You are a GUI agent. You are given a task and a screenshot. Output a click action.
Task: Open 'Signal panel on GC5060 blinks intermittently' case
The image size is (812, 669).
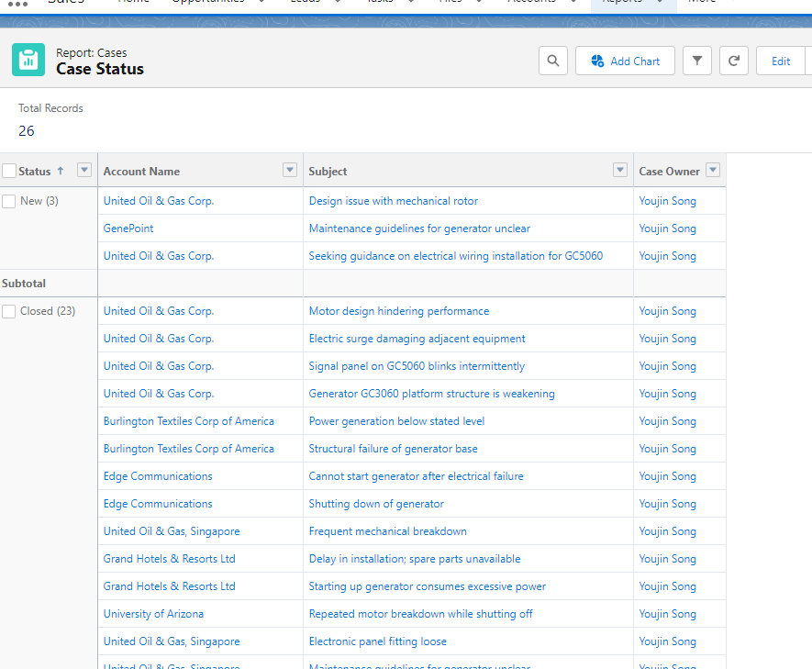point(417,366)
